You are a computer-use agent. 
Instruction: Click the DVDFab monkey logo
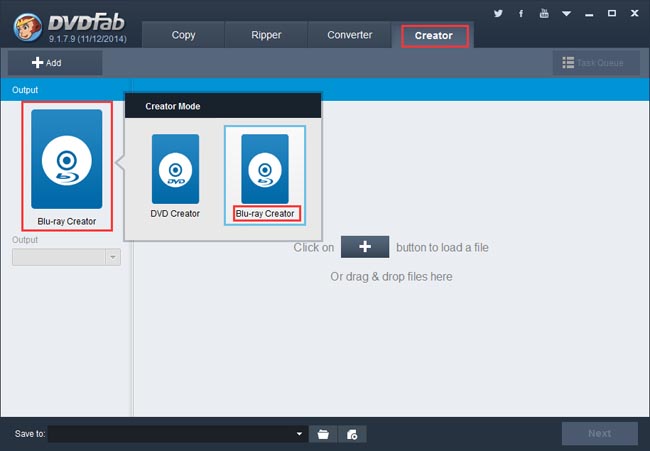27,27
